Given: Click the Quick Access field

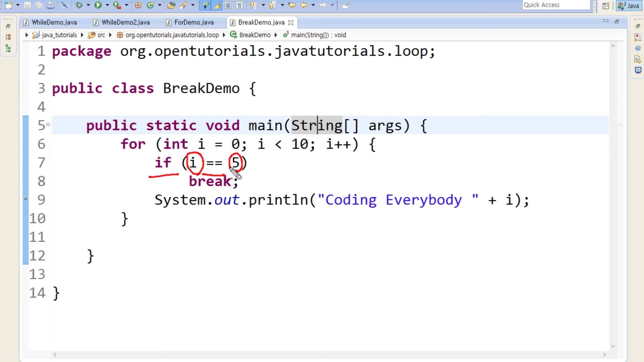Looking at the screenshot, I should (556, 5).
